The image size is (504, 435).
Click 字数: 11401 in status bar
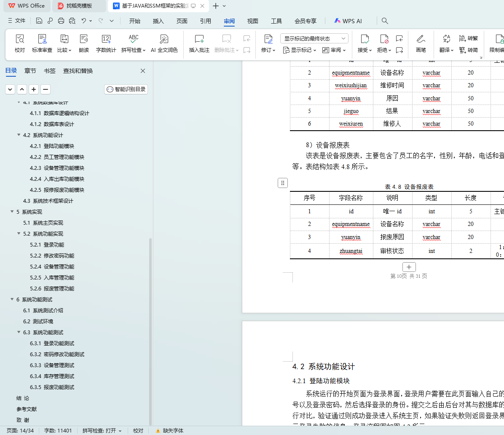click(x=58, y=430)
